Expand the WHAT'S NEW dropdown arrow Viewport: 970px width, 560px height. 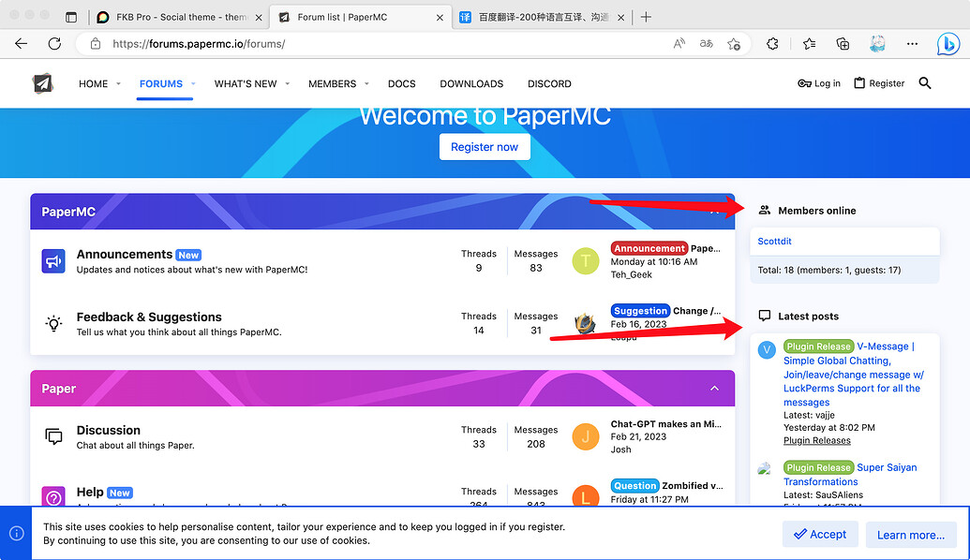(287, 84)
